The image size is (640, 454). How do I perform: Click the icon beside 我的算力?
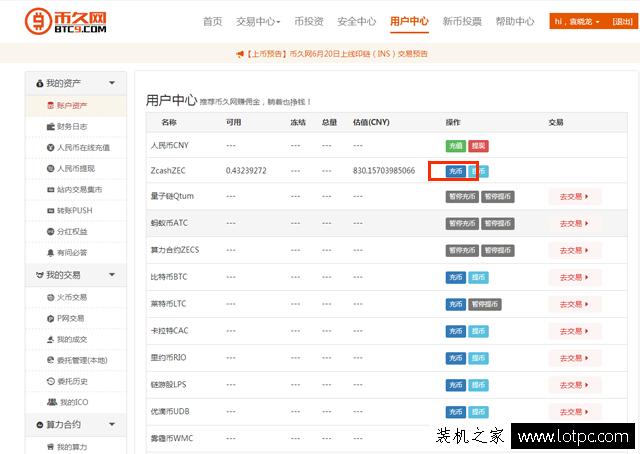coord(51,447)
